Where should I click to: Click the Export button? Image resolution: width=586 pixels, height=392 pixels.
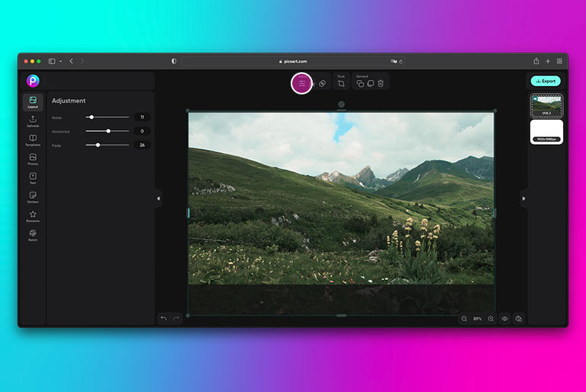[x=546, y=81]
